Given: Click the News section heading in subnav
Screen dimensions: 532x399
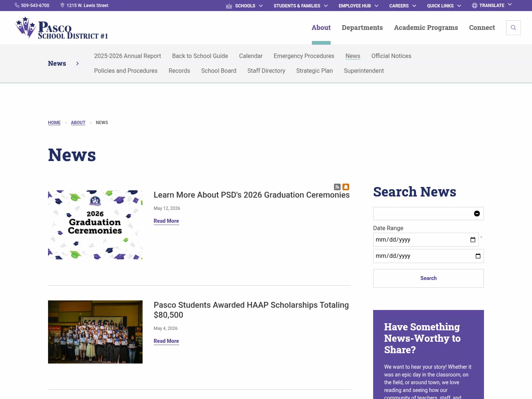Looking at the screenshot, I should click(x=57, y=64).
